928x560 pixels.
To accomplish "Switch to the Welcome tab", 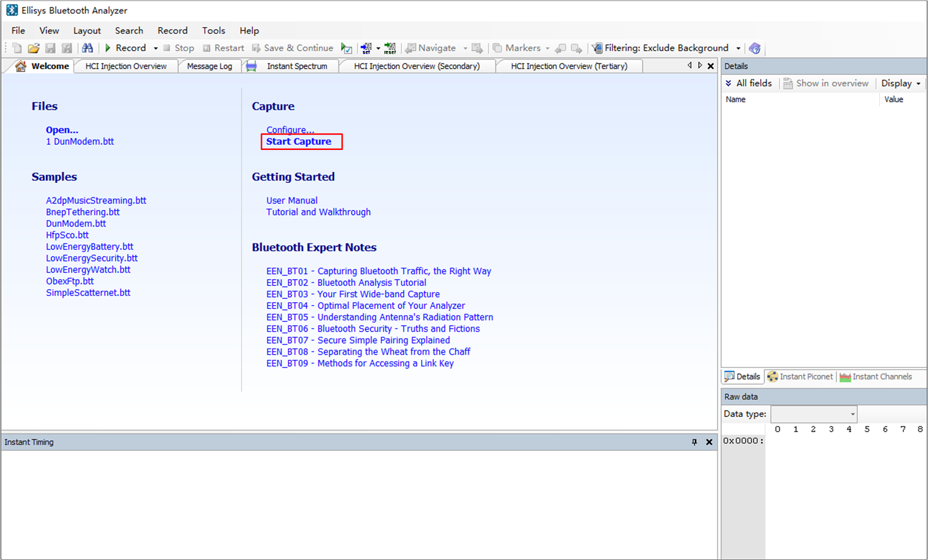I will 43,66.
